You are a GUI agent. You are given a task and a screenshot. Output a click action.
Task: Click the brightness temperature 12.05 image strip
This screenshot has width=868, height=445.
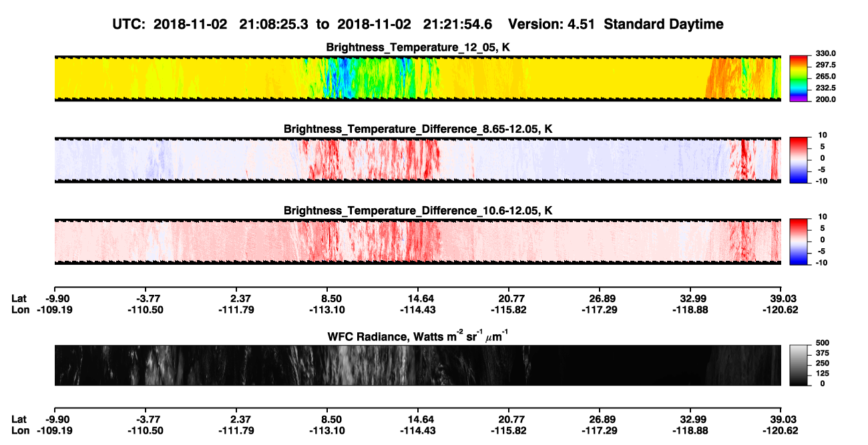(x=417, y=78)
